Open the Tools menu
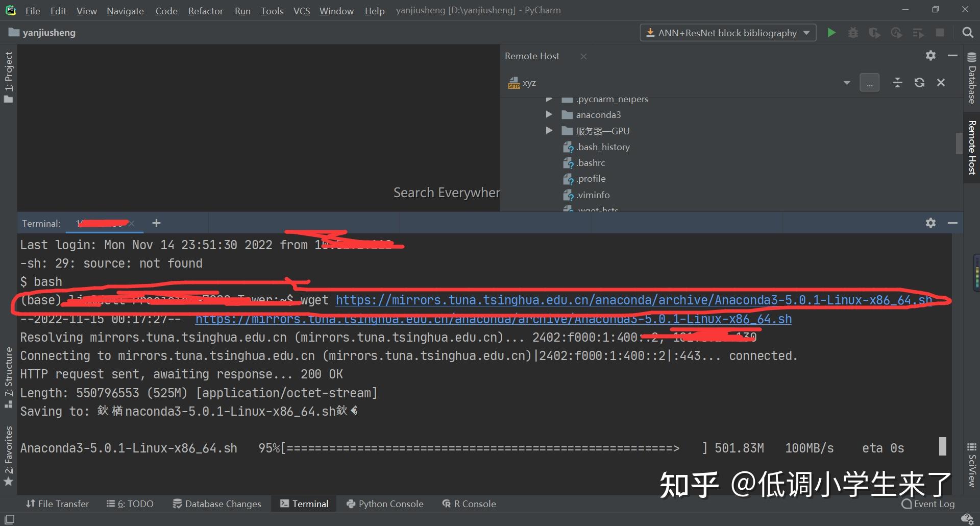The width and height of the screenshot is (980, 526). [x=272, y=11]
